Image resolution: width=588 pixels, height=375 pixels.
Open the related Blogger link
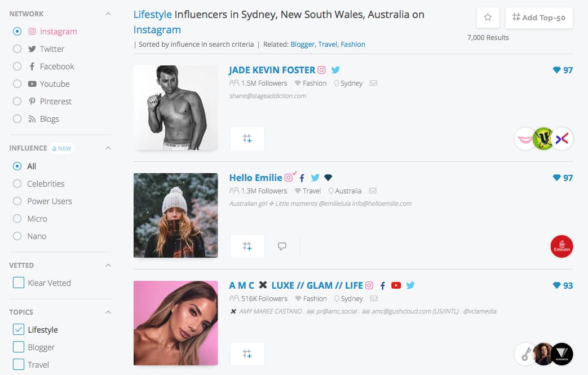click(x=303, y=44)
